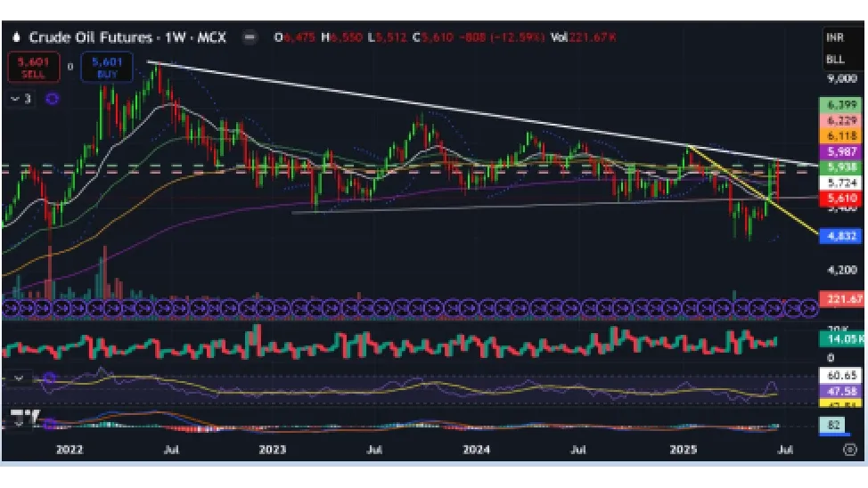Click the round pill icon after MCX

click(x=250, y=37)
